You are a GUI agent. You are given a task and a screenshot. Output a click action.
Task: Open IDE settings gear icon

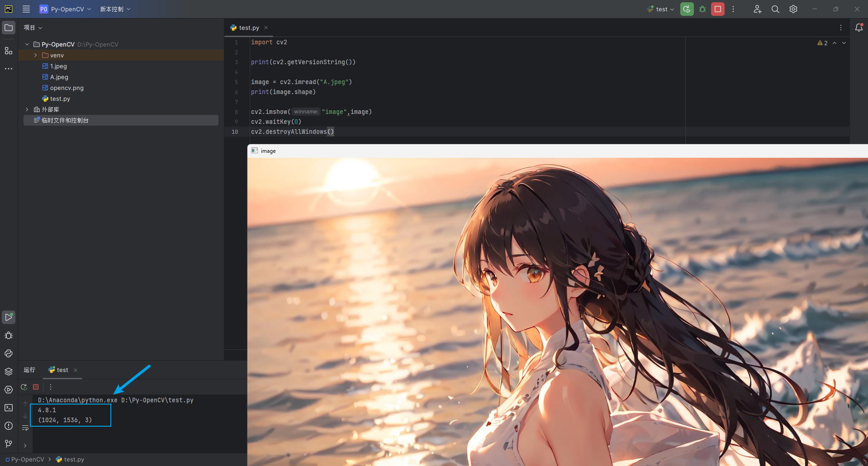[793, 9]
